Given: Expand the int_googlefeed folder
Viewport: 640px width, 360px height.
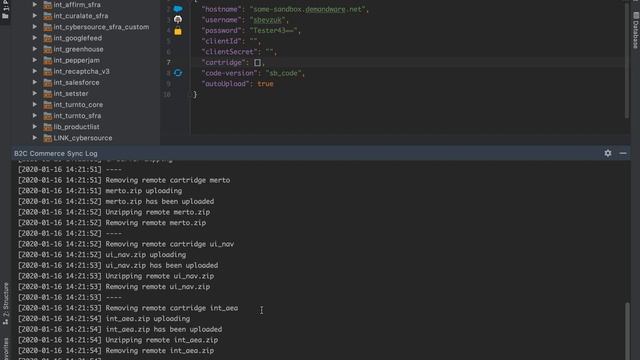Looking at the screenshot, I should (x=35, y=38).
